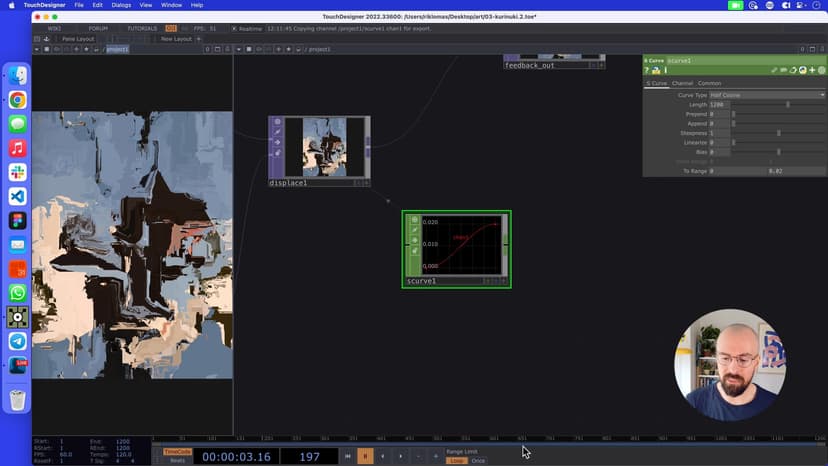828x466 pixels.
Task: Open operator help question mark icon
Action: 647,70
